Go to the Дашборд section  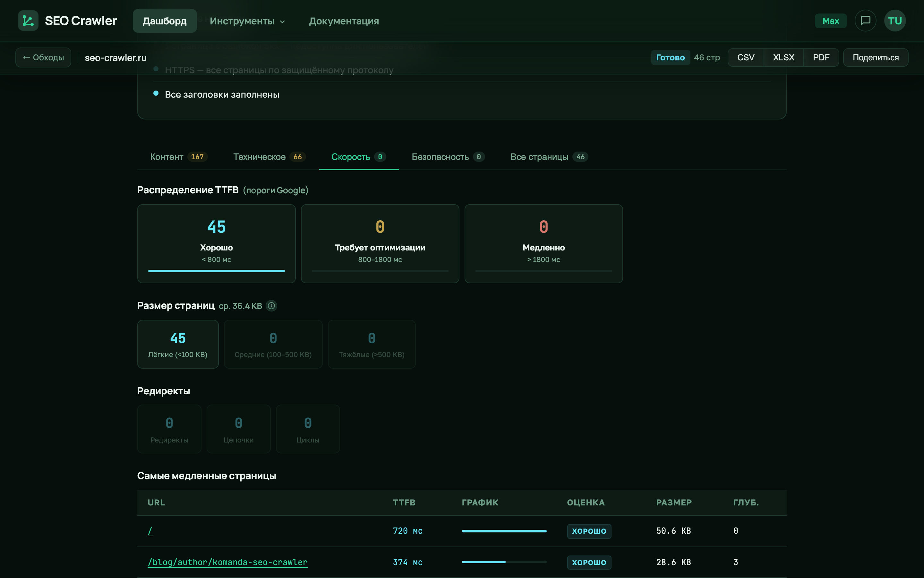coord(165,21)
